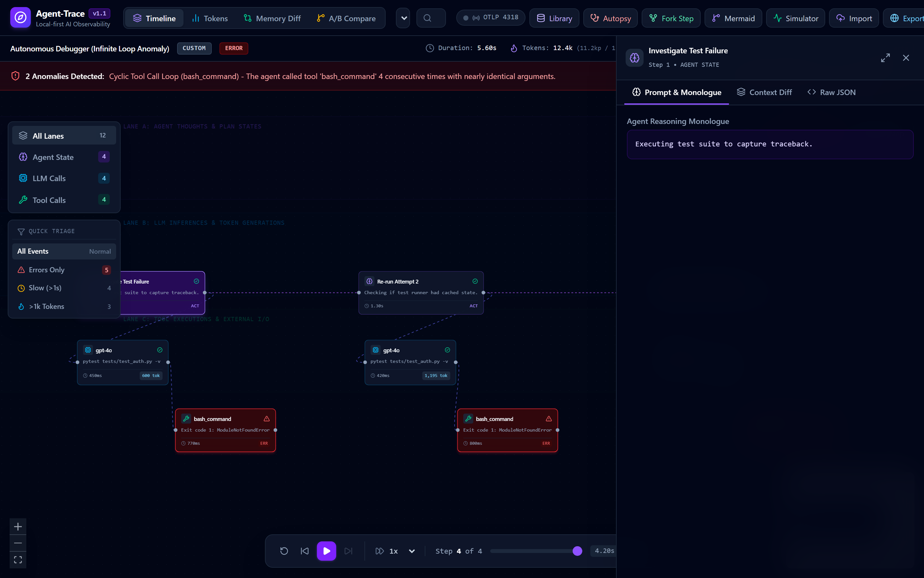Image resolution: width=924 pixels, height=578 pixels.
Task: Click the Agent-Trace compass logo
Action: [20, 18]
